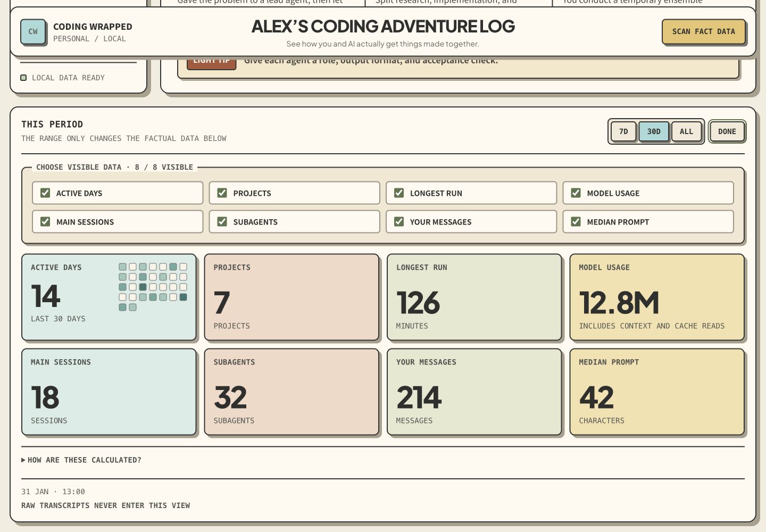Click the activity heatmap in Active Days
This screenshot has height=532, width=766.
153,287
